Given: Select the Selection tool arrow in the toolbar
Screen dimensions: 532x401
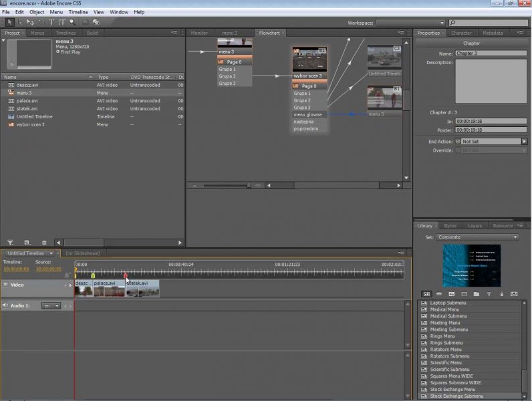Looking at the screenshot, I should click(x=9, y=22).
